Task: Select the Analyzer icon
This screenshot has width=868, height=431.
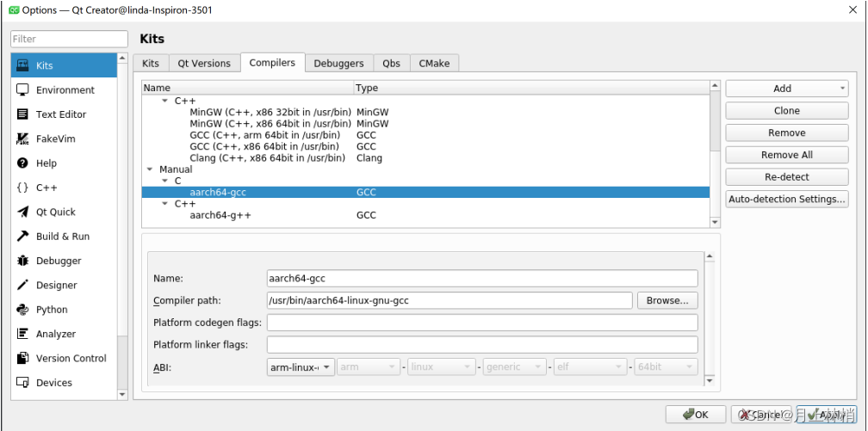Action: coord(22,334)
